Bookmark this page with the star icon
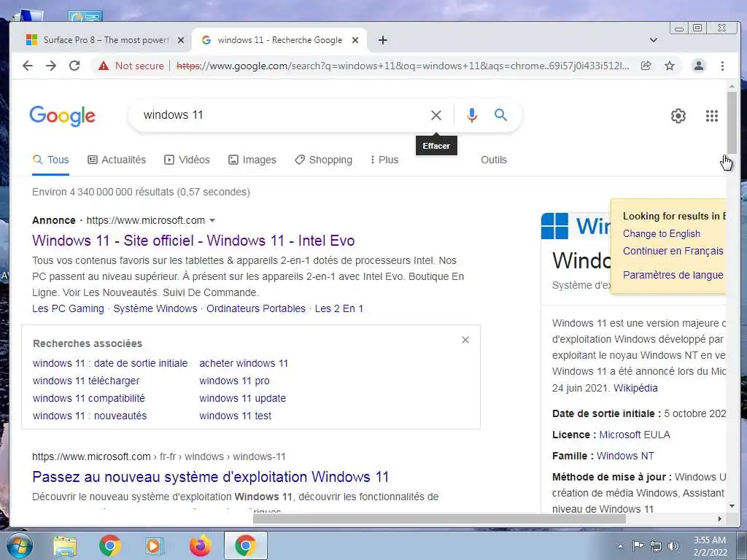 (x=670, y=66)
